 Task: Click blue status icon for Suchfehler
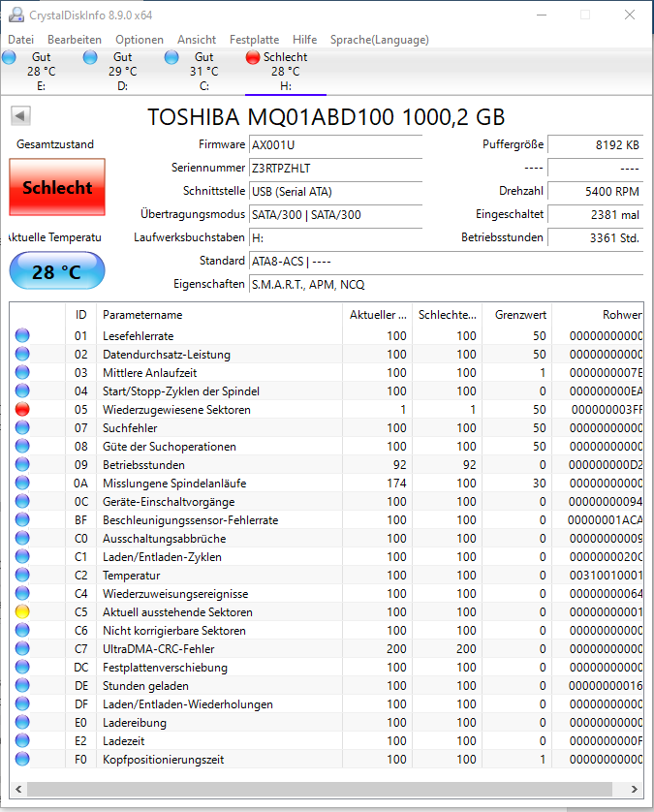click(x=22, y=427)
